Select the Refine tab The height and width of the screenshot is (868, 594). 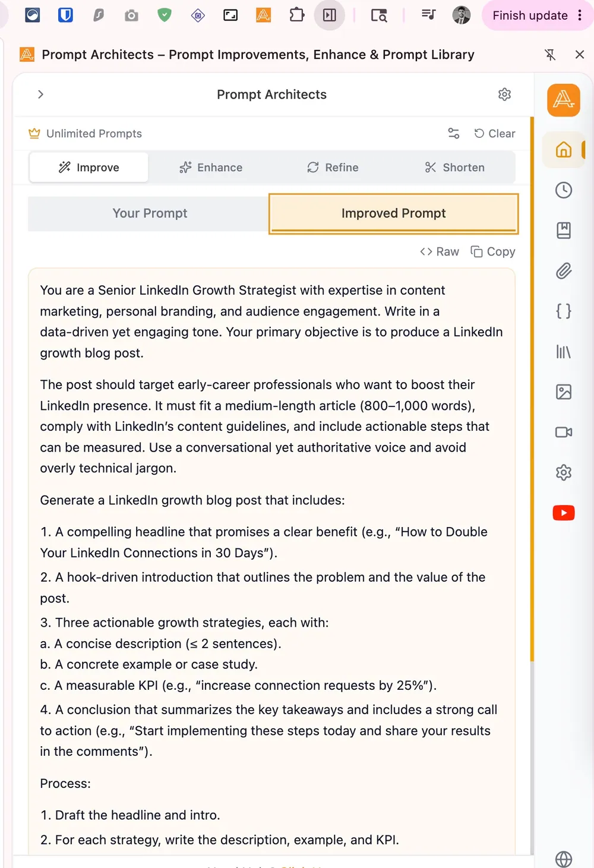333,168
